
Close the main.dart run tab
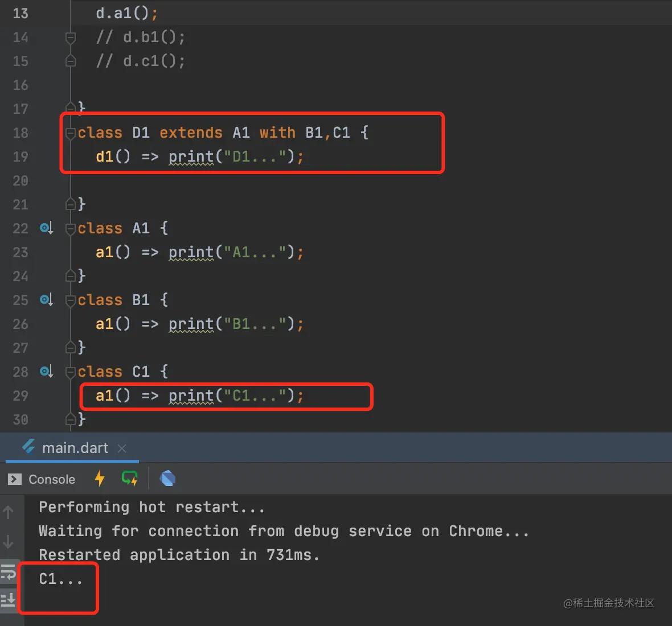point(122,448)
